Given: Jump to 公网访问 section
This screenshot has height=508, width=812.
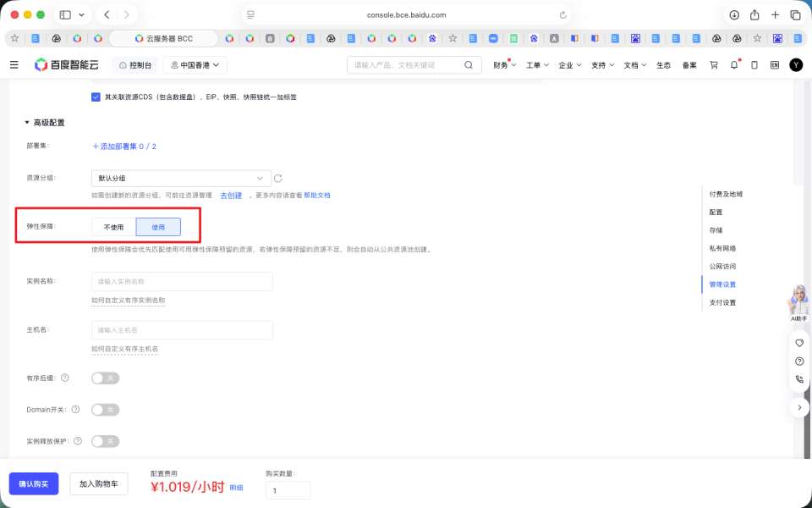Looking at the screenshot, I should [722, 267].
